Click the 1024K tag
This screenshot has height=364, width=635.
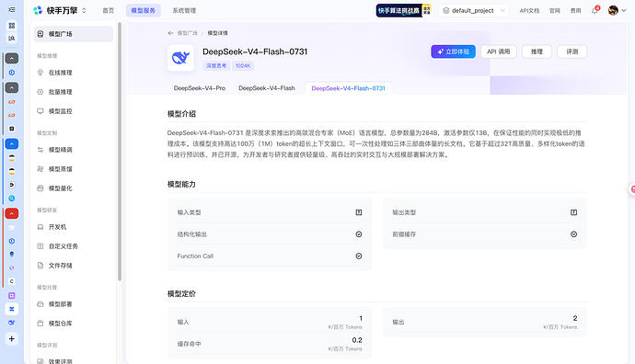[243, 65]
